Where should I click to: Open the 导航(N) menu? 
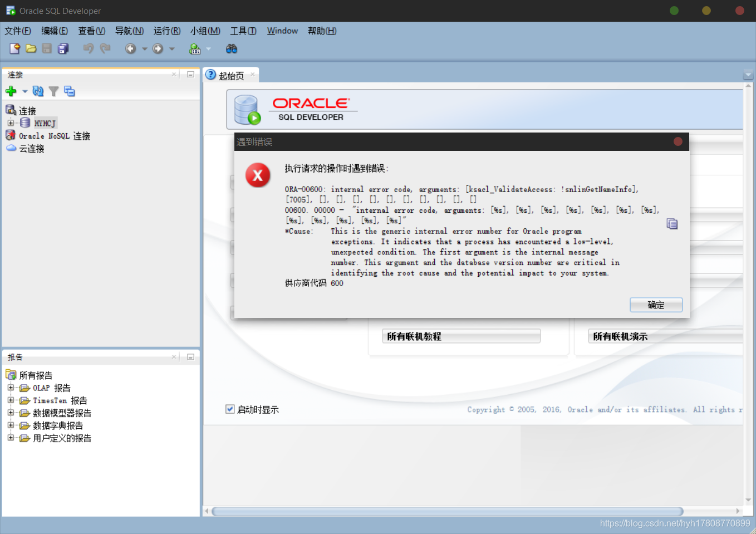pos(129,31)
